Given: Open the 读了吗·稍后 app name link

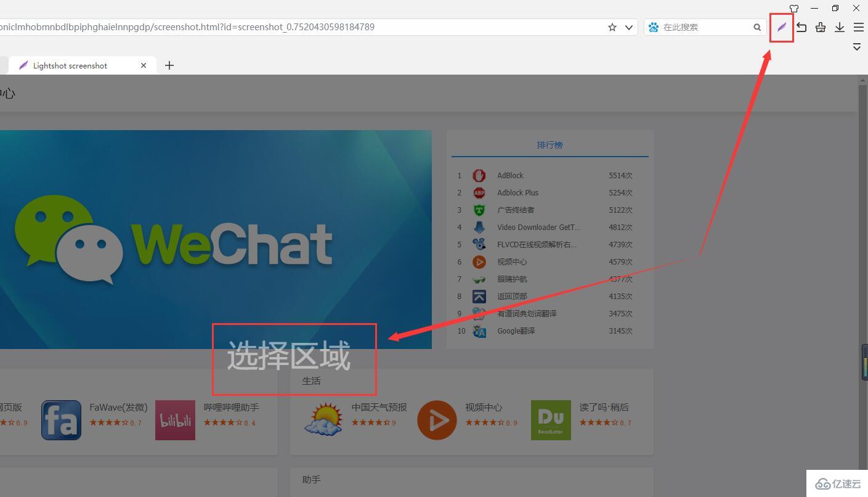Looking at the screenshot, I should [604, 408].
